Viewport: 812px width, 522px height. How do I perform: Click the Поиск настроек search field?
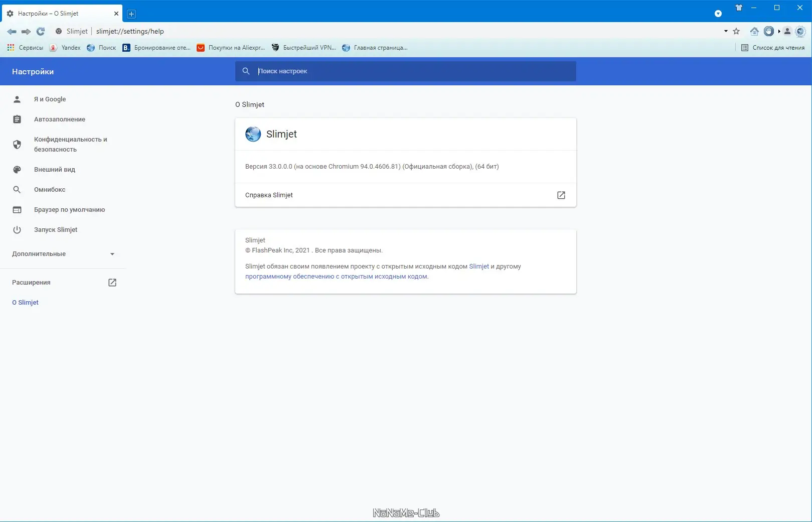[405, 71]
